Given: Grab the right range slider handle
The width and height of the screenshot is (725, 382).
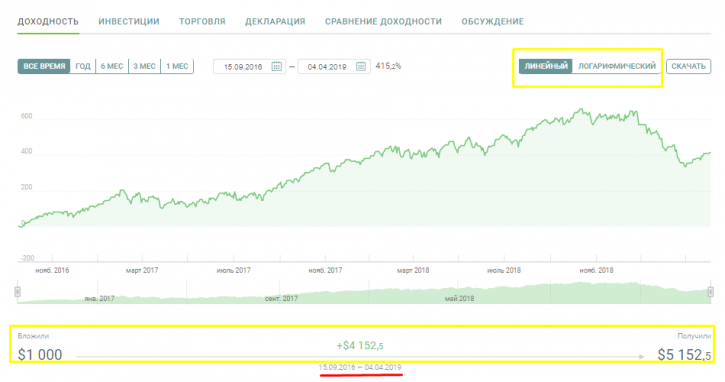Looking at the screenshot, I should tap(710, 292).
